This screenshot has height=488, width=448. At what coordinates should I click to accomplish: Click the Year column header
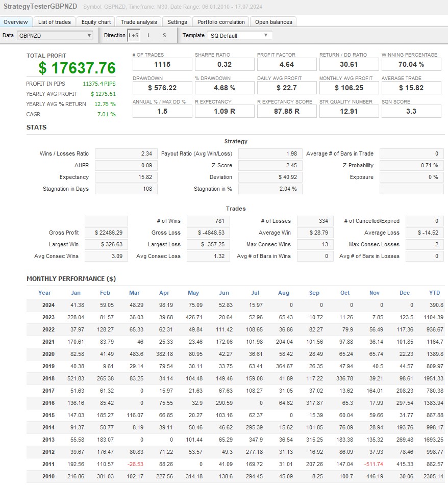44,293
